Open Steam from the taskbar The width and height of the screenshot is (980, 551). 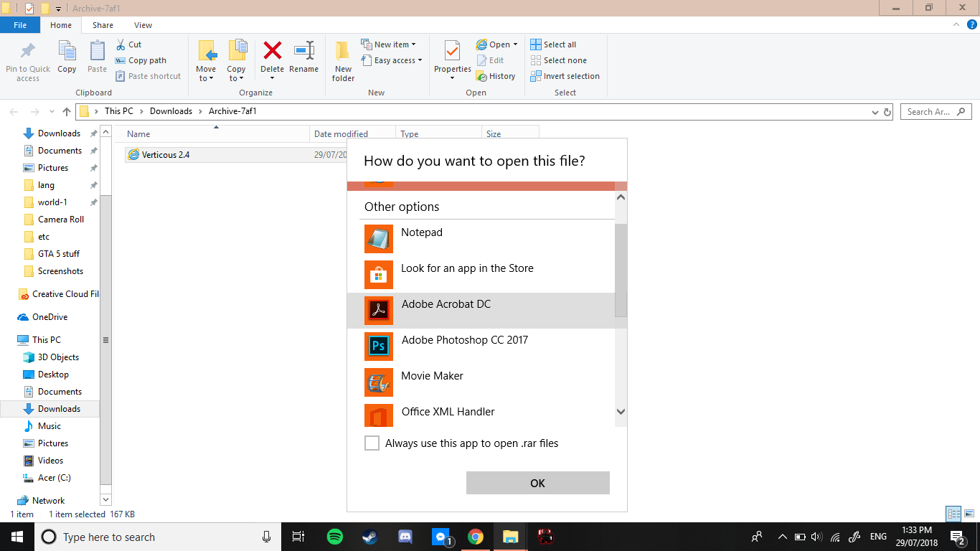tap(369, 537)
